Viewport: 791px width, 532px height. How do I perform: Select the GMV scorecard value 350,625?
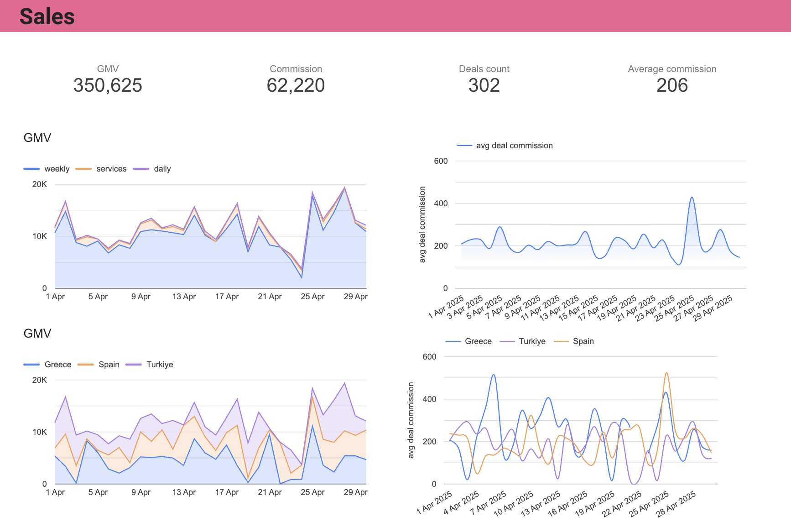click(x=108, y=85)
